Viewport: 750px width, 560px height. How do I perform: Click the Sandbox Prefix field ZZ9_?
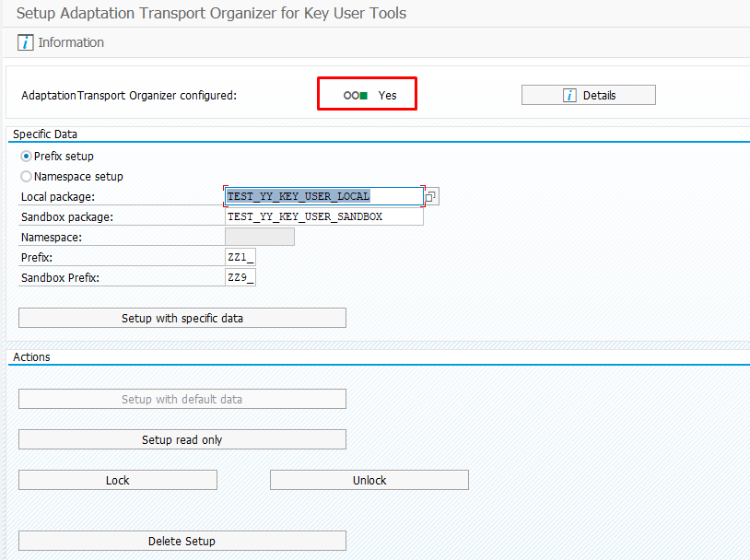click(240, 277)
